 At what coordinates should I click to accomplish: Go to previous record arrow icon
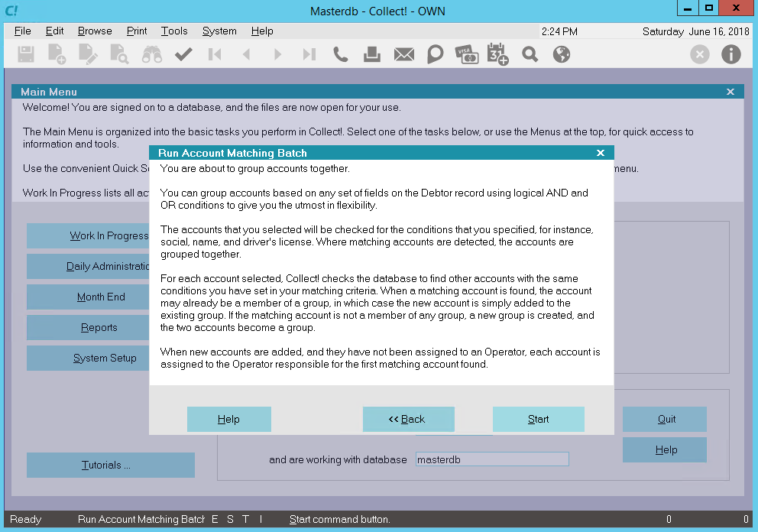pyautogui.click(x=247, y=54)
